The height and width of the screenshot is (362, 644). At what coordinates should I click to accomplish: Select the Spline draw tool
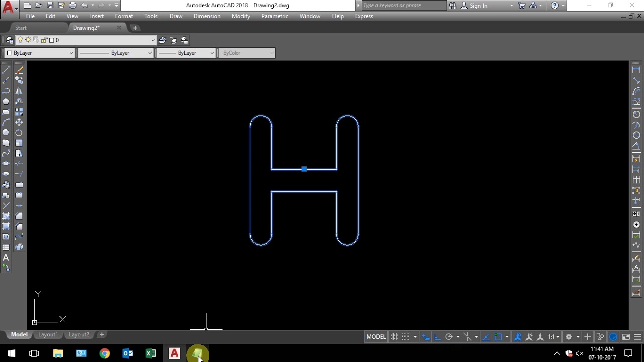[x=6, y=153]
